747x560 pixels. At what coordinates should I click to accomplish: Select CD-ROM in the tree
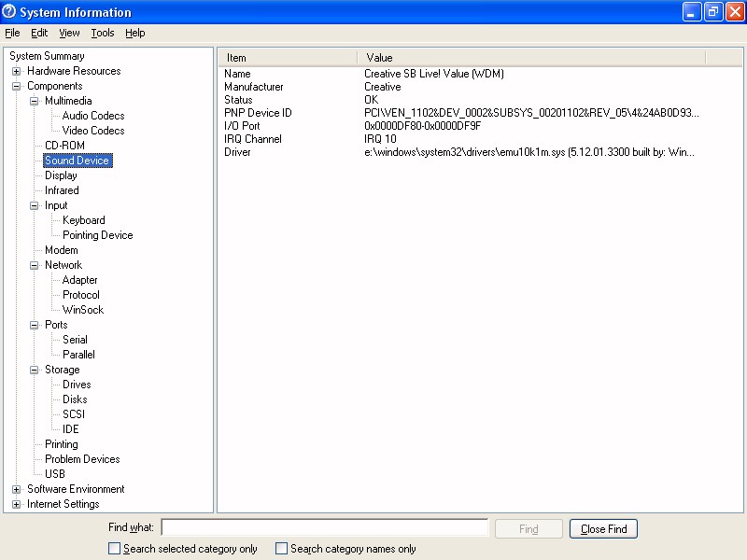[x=64, y=146]
